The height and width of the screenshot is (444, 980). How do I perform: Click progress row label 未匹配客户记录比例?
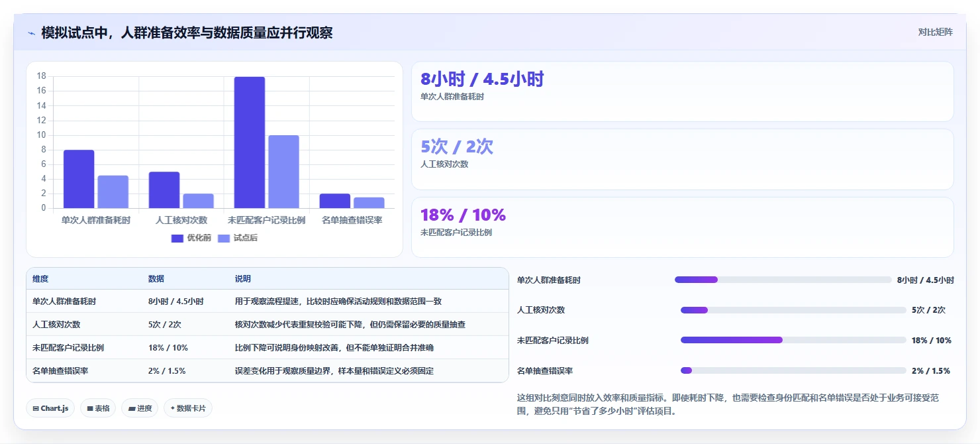(x=553, y=341)
